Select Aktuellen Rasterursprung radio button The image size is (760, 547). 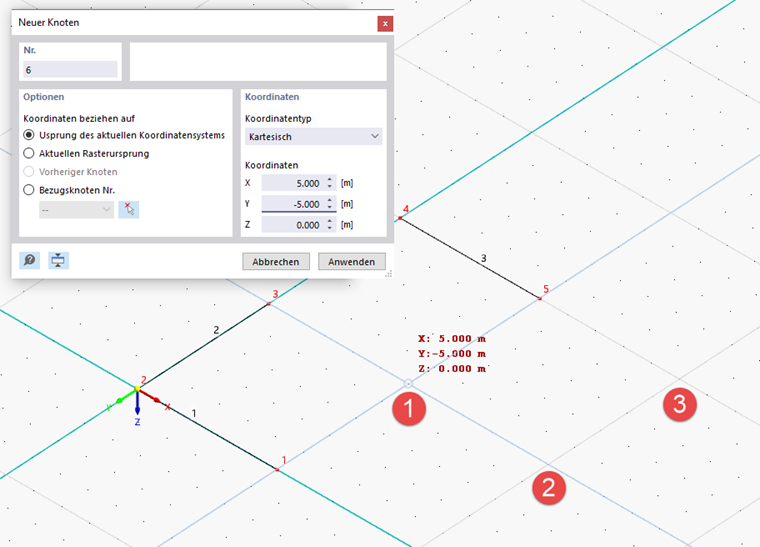pos(29,154)
